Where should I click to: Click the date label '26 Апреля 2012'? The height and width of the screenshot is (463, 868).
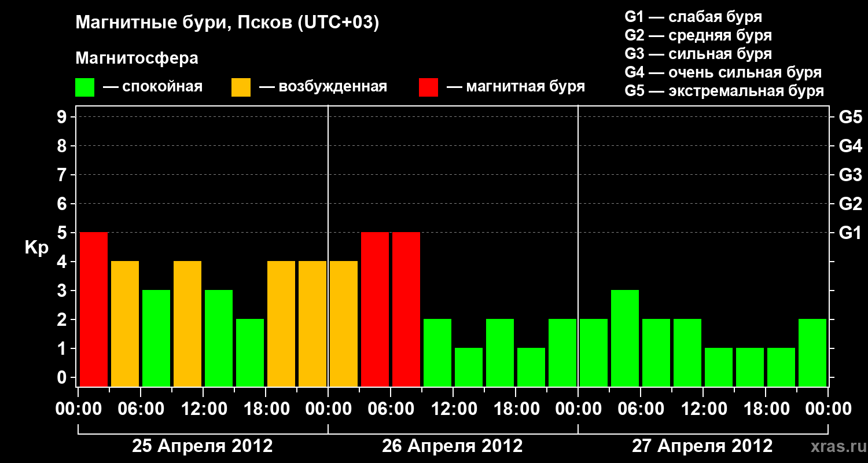click(452, 446)
